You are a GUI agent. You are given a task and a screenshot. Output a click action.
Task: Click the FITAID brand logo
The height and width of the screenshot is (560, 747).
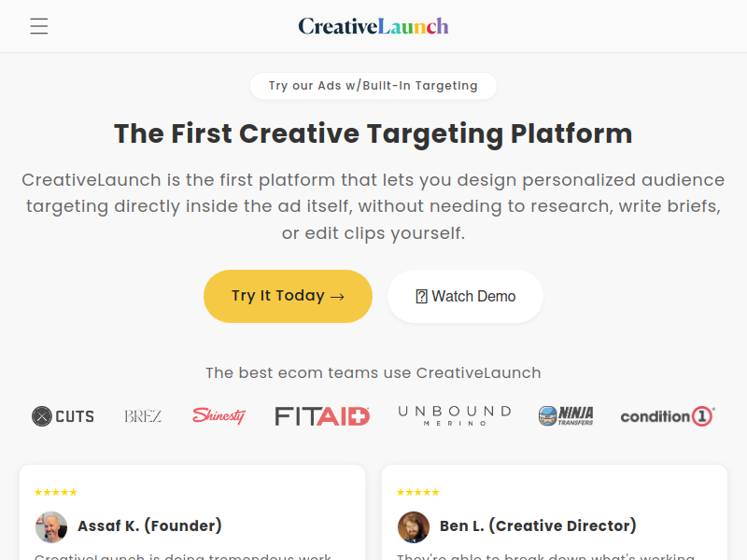[x=322, y=416]
